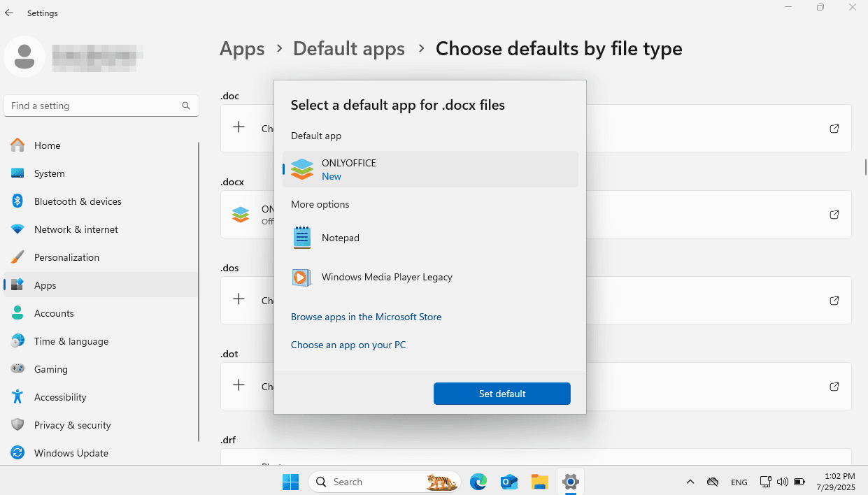868x495 pixels.
Task: Choose Notepad from More options
Action: tap(430, 238)
